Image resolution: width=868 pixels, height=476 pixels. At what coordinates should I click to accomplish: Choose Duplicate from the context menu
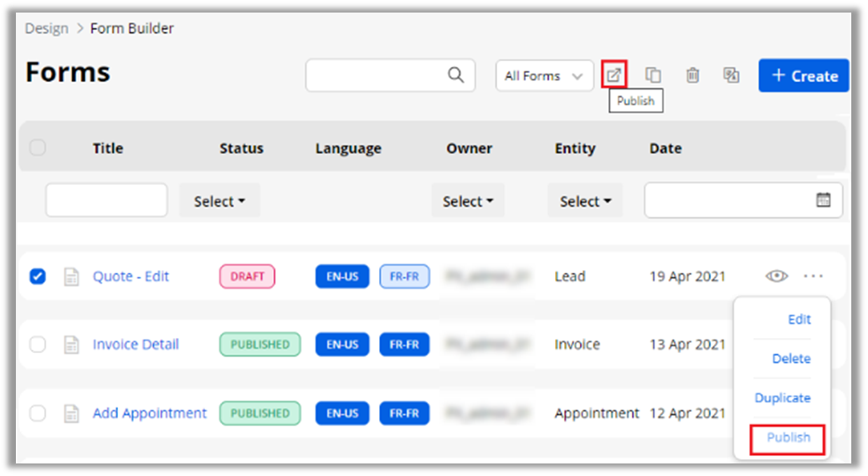[782, 398]
